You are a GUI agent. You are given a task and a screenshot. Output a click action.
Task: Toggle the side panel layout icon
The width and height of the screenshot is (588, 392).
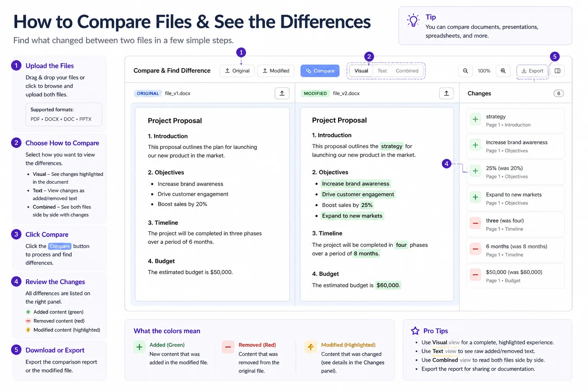[557, 71]
